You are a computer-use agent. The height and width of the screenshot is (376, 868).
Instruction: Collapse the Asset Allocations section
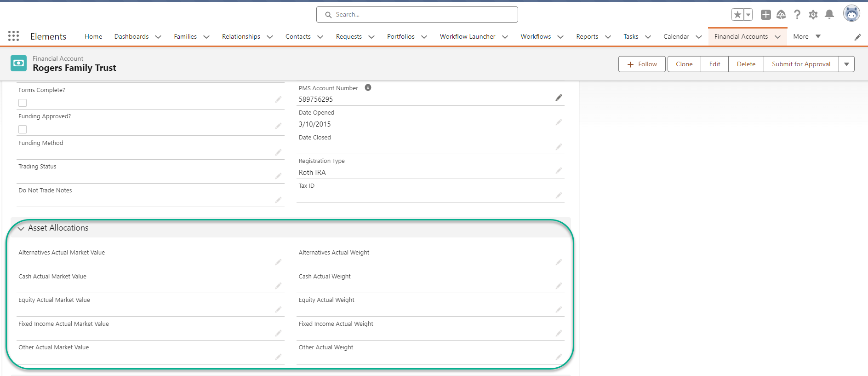point(21,228)
